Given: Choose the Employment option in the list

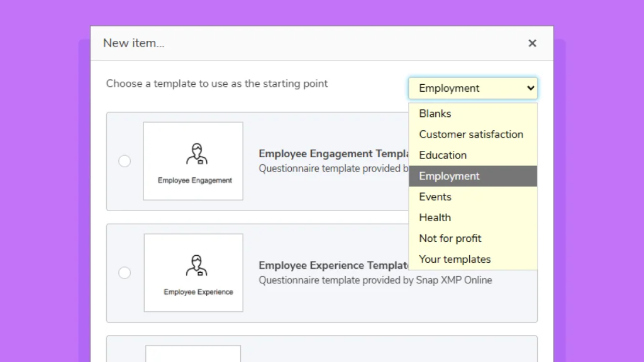Looking at the screenshot, I should [449, 176].
